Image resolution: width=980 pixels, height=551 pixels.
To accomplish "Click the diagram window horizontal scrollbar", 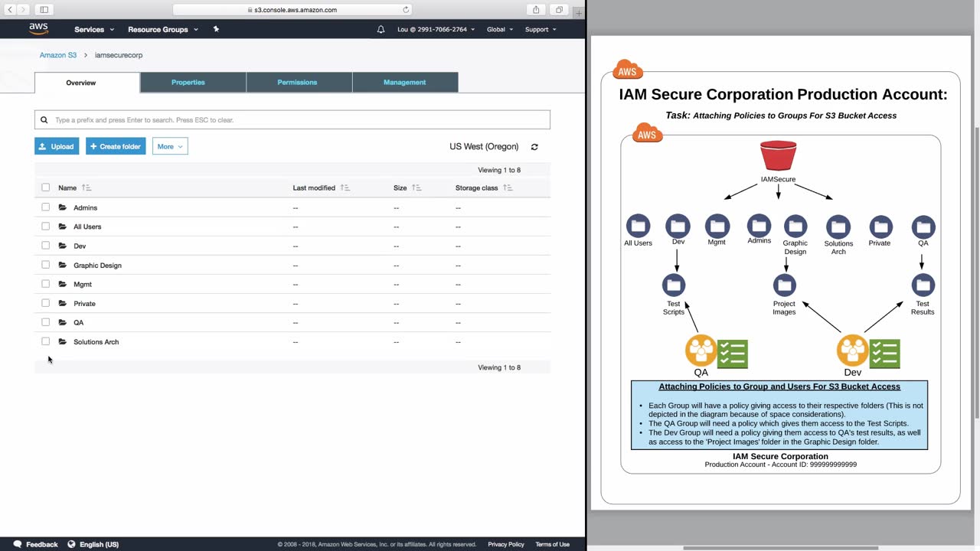I will (x=781, y=548).
